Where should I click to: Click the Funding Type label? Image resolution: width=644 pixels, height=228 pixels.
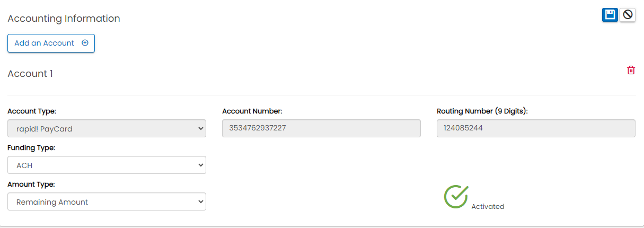coord(31,148)
